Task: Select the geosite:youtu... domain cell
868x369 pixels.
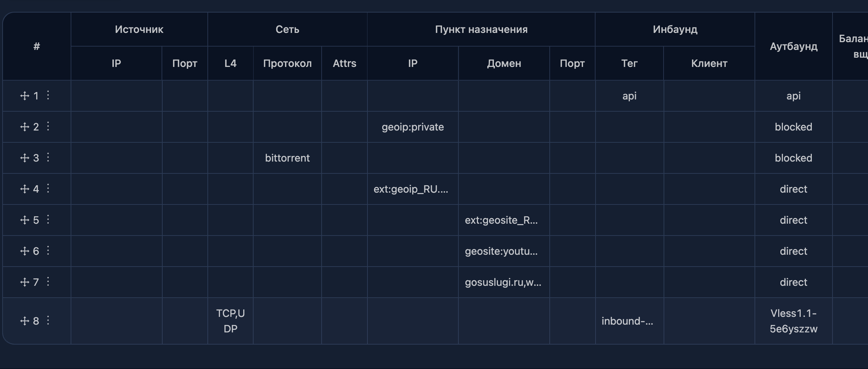Action: (x=504, y=251)
